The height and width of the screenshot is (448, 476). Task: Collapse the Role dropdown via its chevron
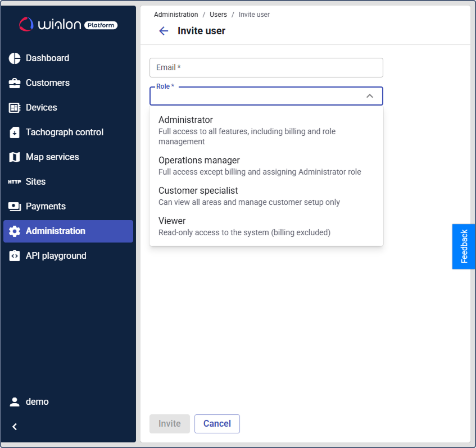370,96
